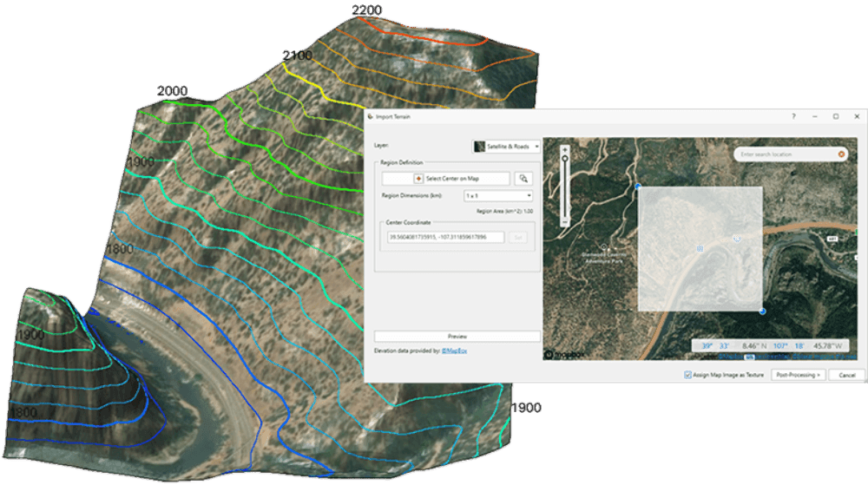Viewport: 868px width, 485px height.
Task: Click the Cancel button
Action: (x=846, y=375)
